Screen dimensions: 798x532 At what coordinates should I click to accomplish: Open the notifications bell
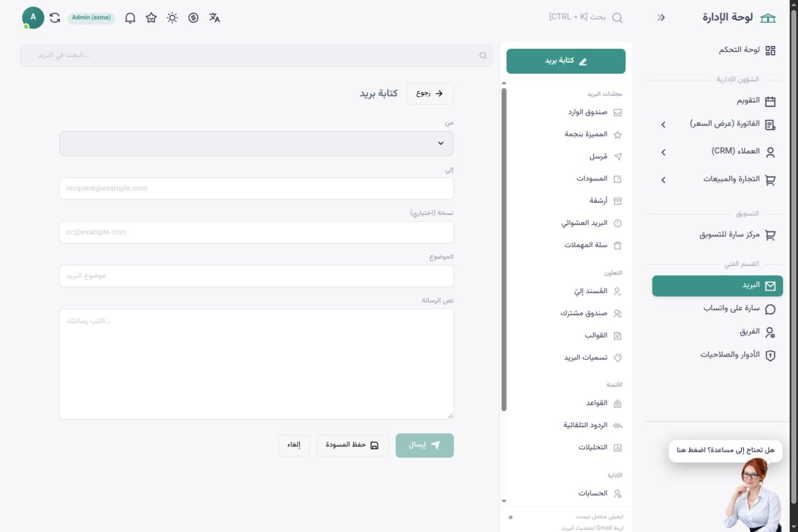[x=130, y=18]
